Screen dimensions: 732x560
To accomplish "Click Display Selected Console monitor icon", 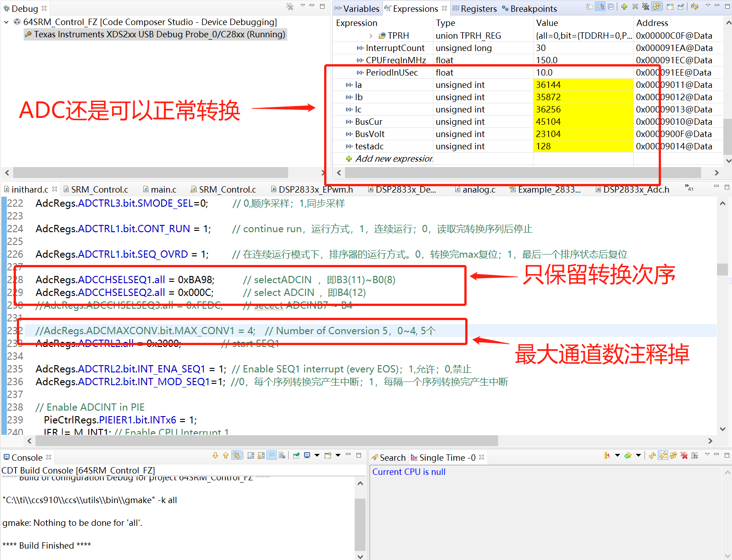I will [x=307, y=455].
